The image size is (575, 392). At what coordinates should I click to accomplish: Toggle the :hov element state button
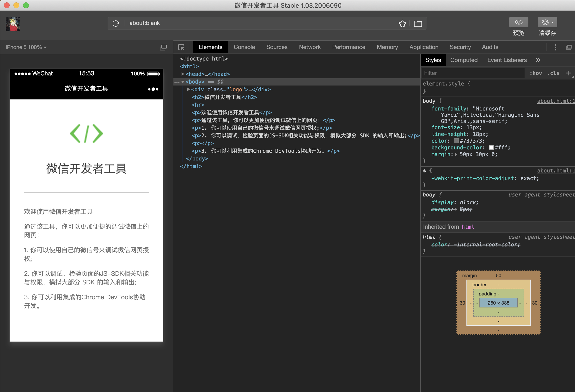(x=535, y=73)
